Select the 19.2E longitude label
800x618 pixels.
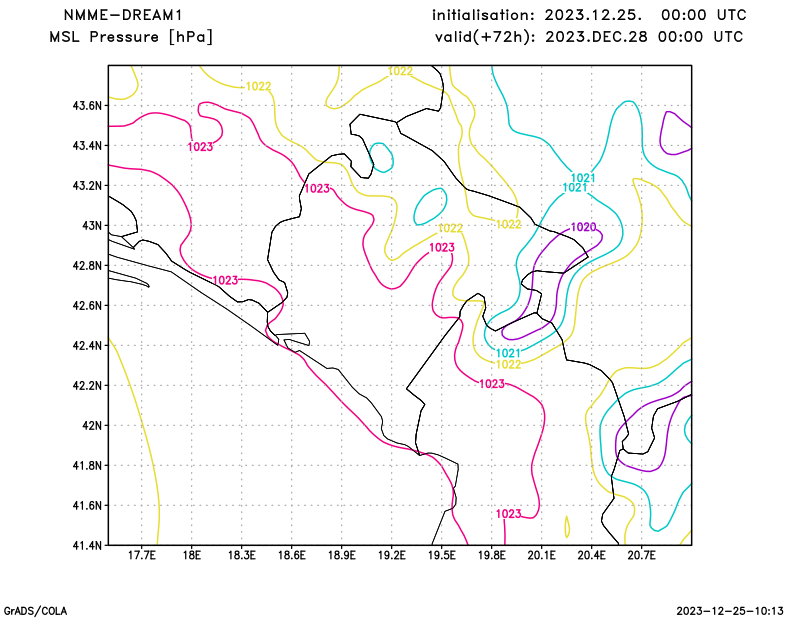pyautogui.click(x=391, y=556)
